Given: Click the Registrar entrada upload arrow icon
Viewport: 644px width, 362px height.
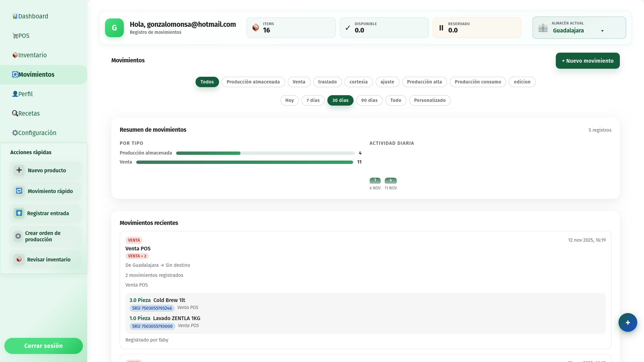Looking at the screenshot, I should [19, 213].
